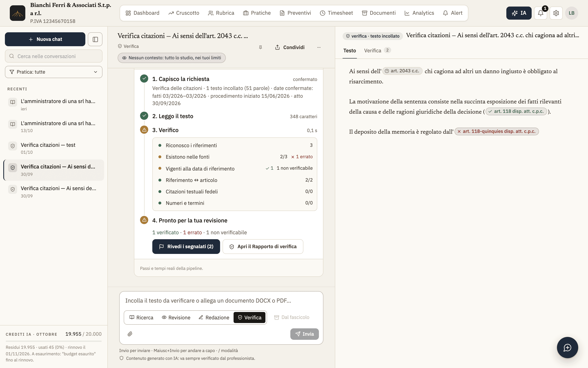588x368 pixels.
Task: Focus Cerca nelle conversazioni search field
Action: (x=53, y=56)
